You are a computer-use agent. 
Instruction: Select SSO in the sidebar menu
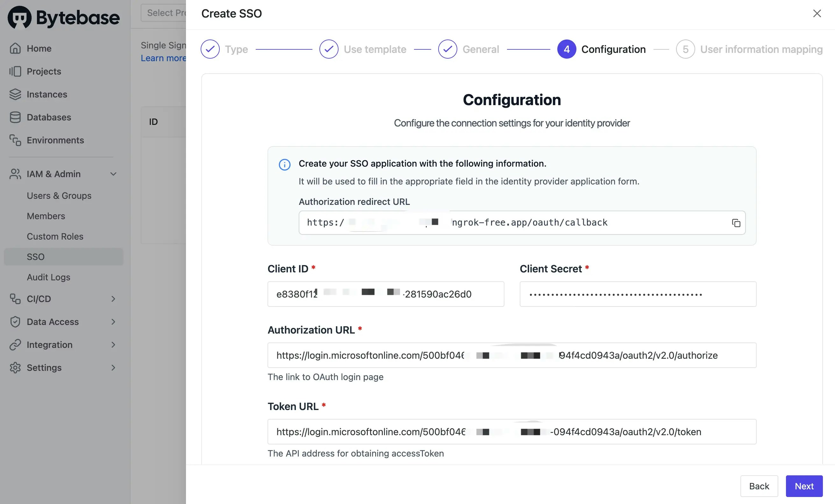coord(36,256)
